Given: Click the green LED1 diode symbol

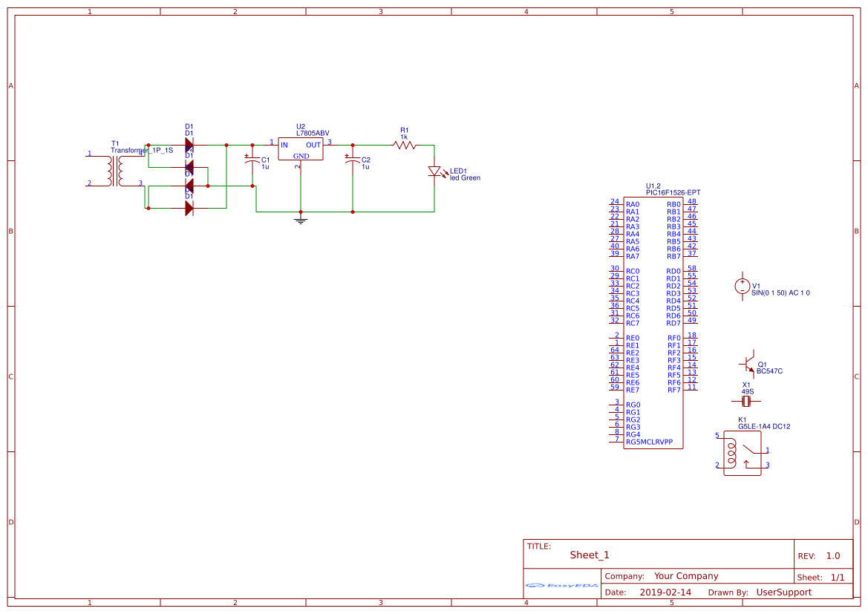Looking at the screenshot, I should (434, 172).
